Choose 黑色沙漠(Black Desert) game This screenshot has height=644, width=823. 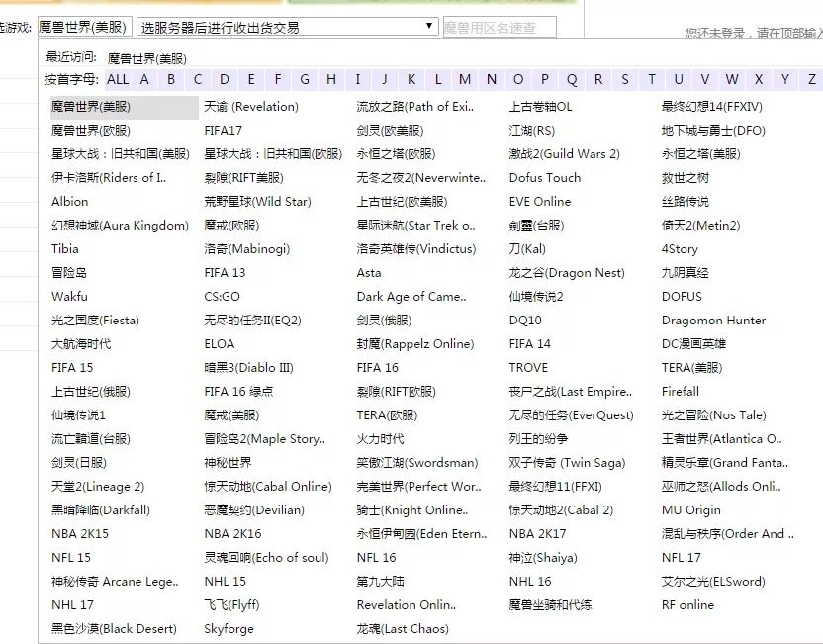tap(114, 629)
